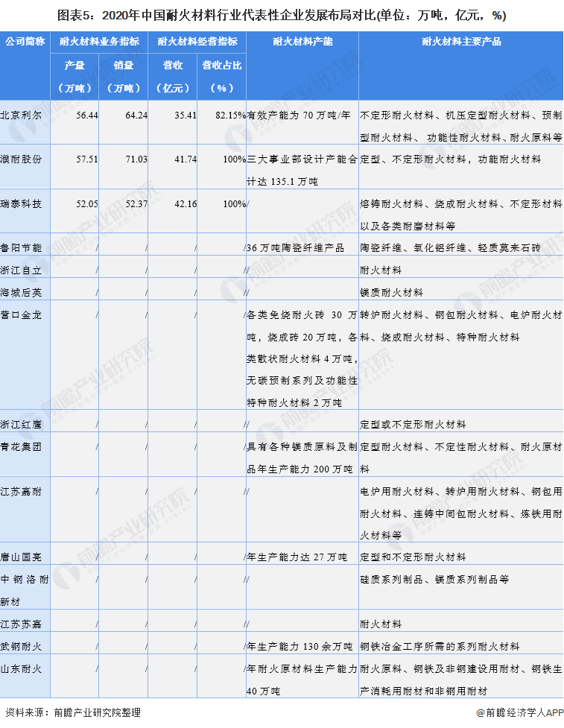Click the '营收（亿元）' sub-header

[x=173, y=77]
